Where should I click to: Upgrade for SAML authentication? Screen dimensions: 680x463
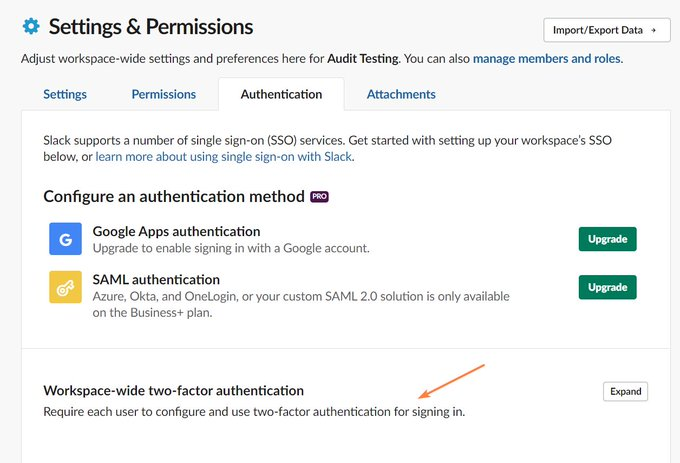point(608,287)
